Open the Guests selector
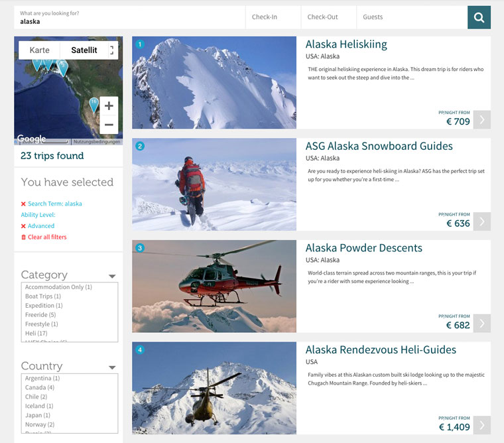Viewport: 504px width, 443px height. pos(412,17)
